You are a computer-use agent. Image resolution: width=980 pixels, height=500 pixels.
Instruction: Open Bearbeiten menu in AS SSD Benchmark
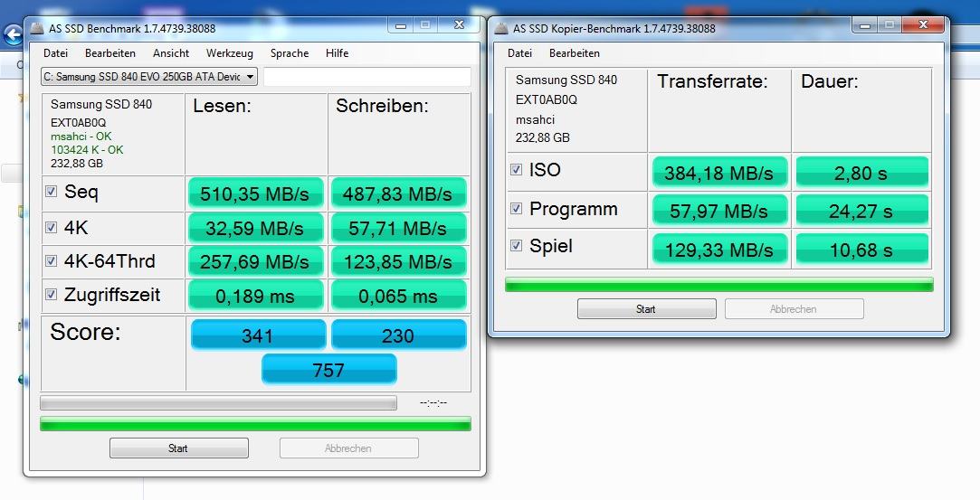tap(110, 53)
